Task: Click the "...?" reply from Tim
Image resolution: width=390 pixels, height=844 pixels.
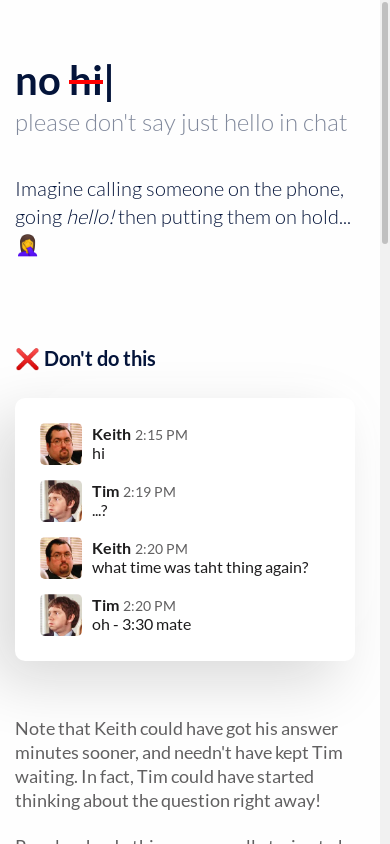Action: pos(100,511)
